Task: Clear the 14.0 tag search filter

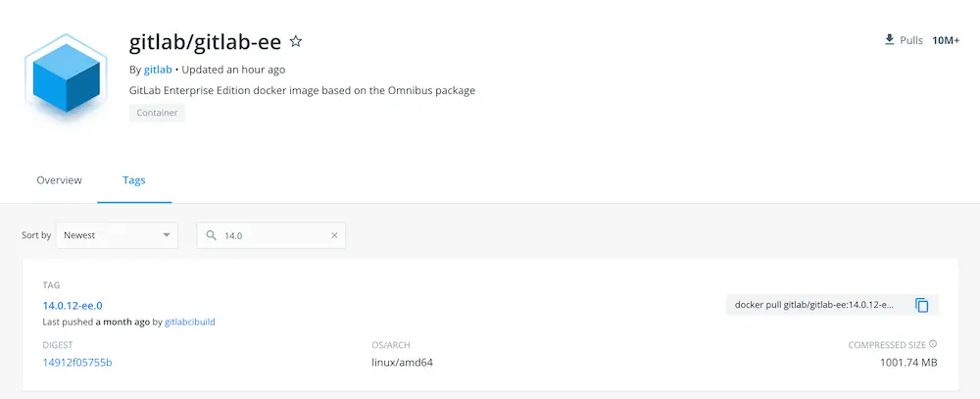Action: point(334,235)
